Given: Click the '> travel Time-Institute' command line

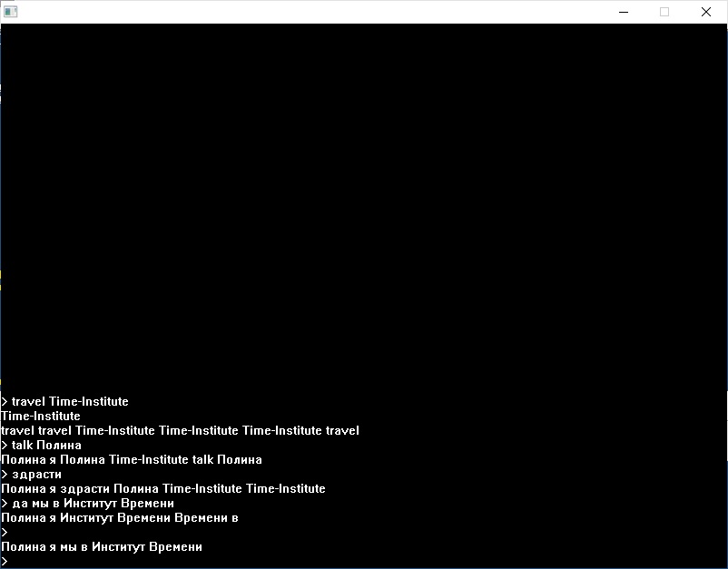Looking at the screenshot, I should coord(65,401).
